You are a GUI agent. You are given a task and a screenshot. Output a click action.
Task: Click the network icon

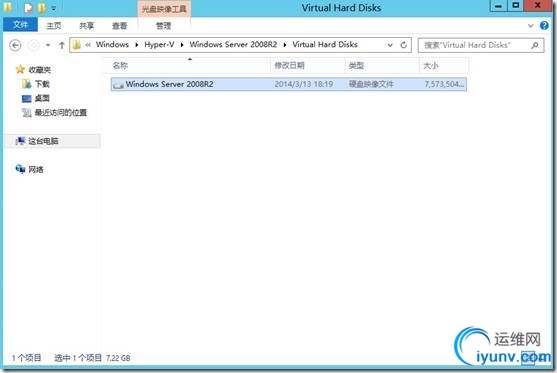tap(20, 169)
